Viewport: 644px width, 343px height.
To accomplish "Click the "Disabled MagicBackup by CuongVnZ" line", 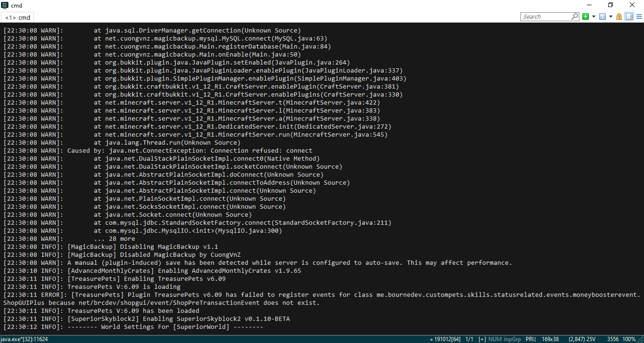I will tap(122, 255).
